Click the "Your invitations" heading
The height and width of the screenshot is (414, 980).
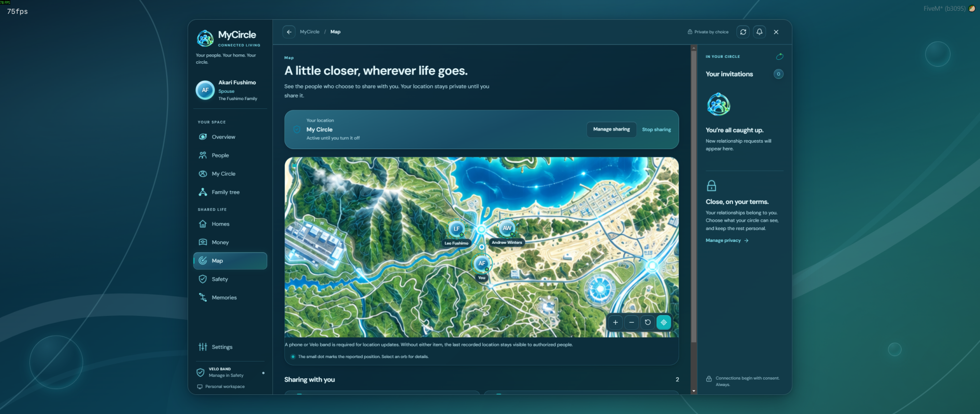coord(729,74)
